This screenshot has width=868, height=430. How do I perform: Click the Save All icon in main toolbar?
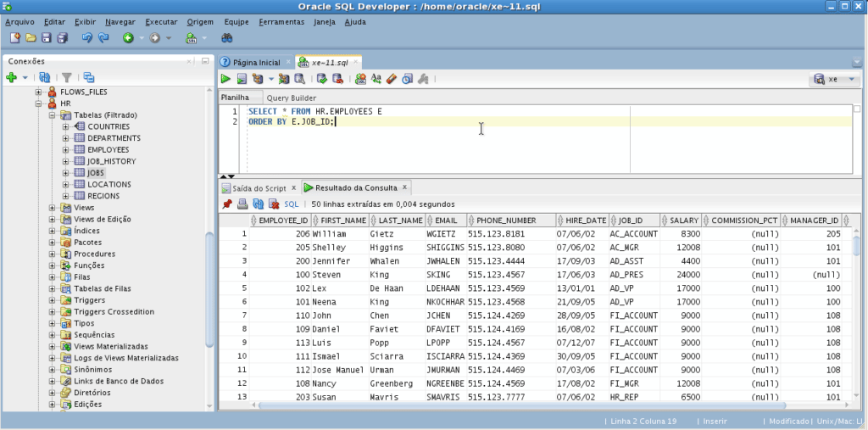click(x=62, y=38)
